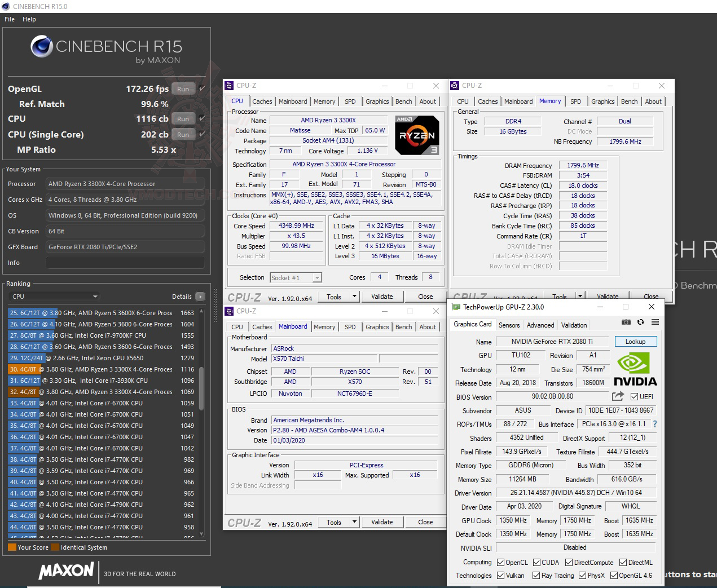717x588 pixels.
Task: Open the GPU-Z hamburger menu
Action: tap(655, 322)
